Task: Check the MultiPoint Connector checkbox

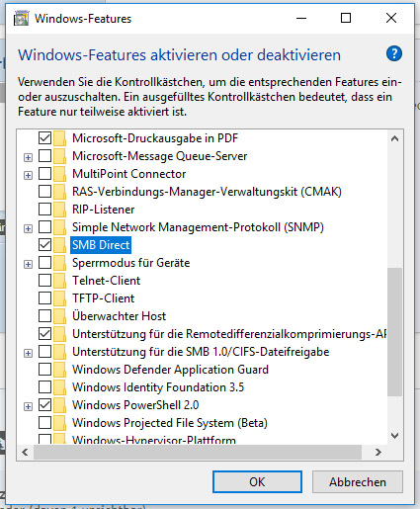Action: tap(44, 174)
